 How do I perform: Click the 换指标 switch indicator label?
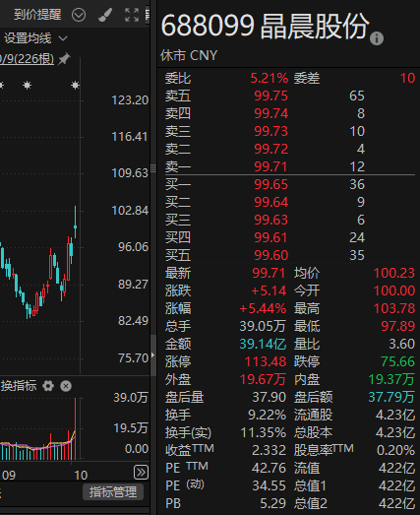point(19,386)
